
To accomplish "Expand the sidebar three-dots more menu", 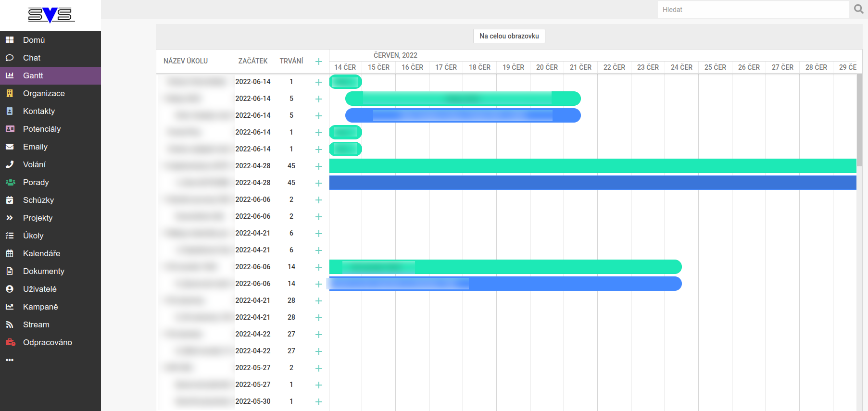I will [10, 360].
